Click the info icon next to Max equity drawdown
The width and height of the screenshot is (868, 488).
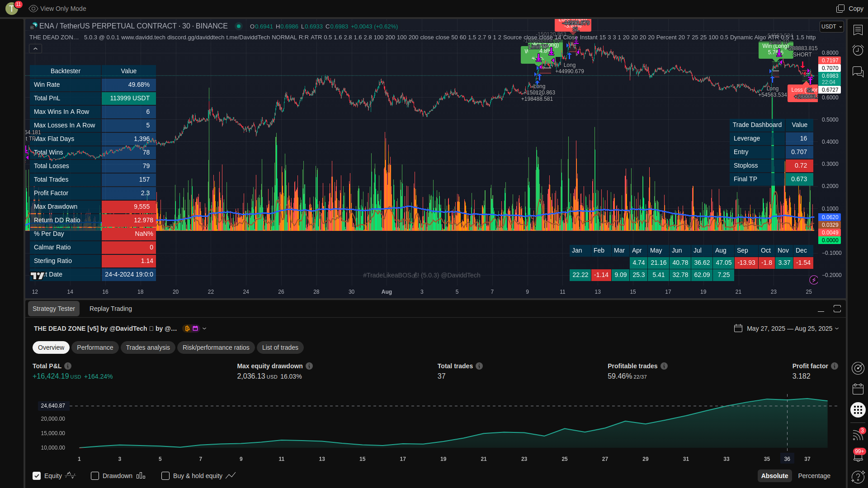click(x=309, y=366)
